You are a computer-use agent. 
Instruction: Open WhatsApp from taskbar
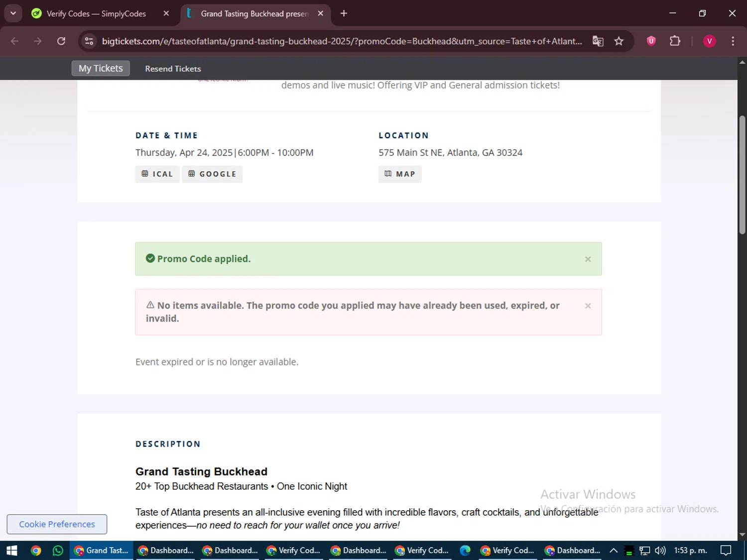(x=58, y=550)
